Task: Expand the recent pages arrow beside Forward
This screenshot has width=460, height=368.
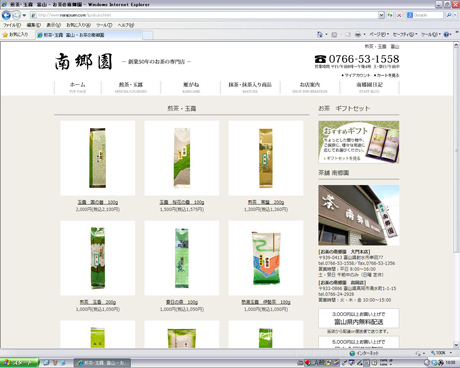Action: coord(24,15)
